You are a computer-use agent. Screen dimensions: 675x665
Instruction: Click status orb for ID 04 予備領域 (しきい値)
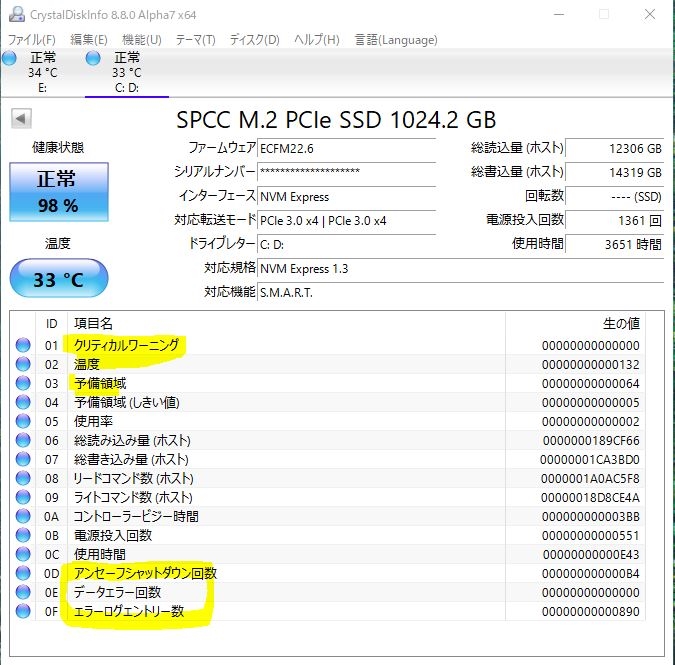point(23,402)
